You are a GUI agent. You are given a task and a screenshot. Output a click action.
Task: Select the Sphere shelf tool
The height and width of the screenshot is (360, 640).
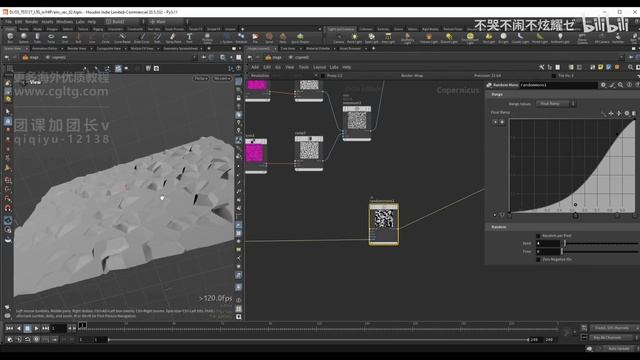[x=24, y=38]
